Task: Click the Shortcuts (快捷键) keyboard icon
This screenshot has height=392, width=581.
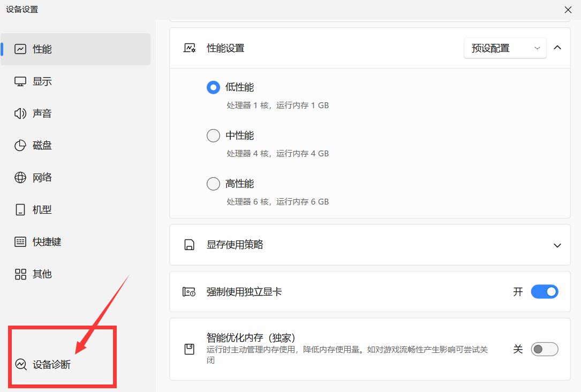Action: click(x=20, y=242)
